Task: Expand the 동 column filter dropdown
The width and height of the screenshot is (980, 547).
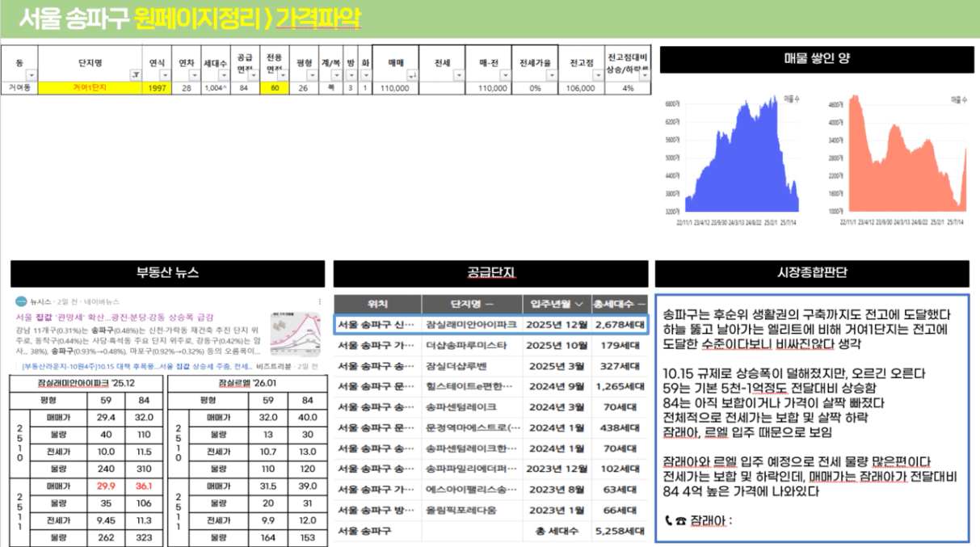Action: (32, 75)
